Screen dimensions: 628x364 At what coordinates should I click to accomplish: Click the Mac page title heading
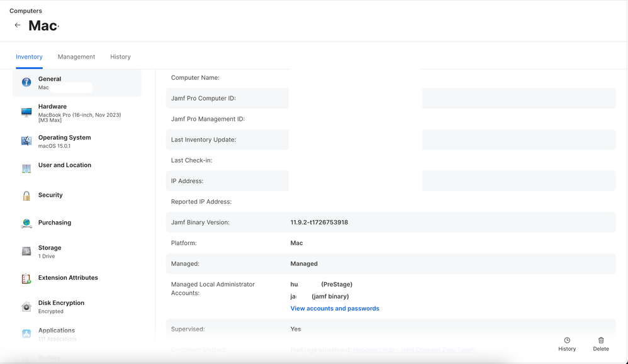click(x=43, y=26)
